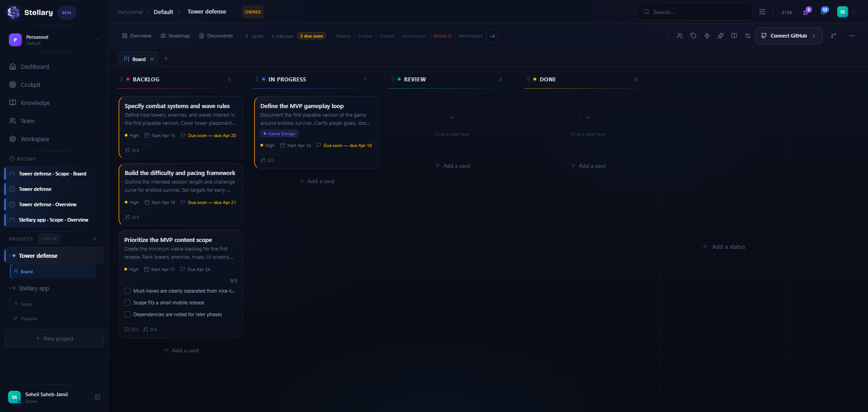Click the lightning bolt automation icon
This screenshot has height=412, width=868.
click(707, 36)
